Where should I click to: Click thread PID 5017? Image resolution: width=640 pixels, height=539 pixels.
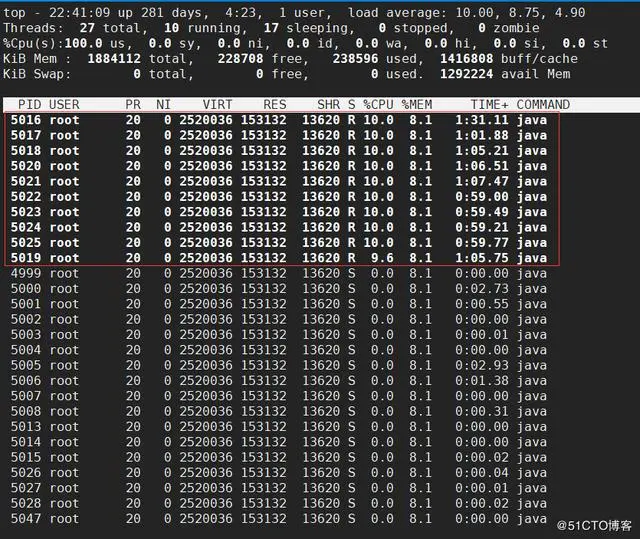26,135
